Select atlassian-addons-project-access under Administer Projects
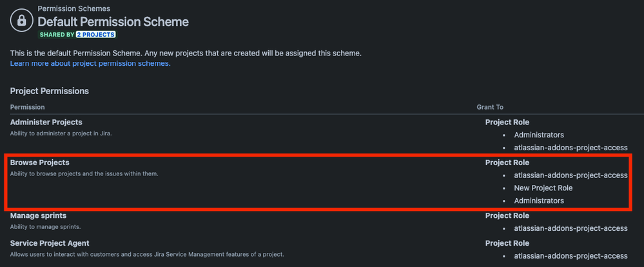 [571, 148]
